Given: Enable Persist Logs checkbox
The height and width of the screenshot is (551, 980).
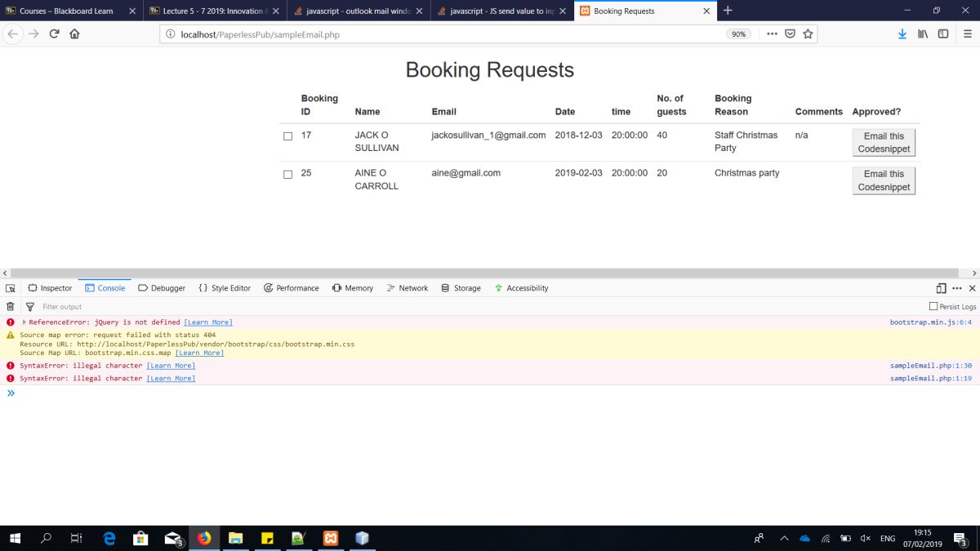Looking at the screenshot, I should coord(933,307).
